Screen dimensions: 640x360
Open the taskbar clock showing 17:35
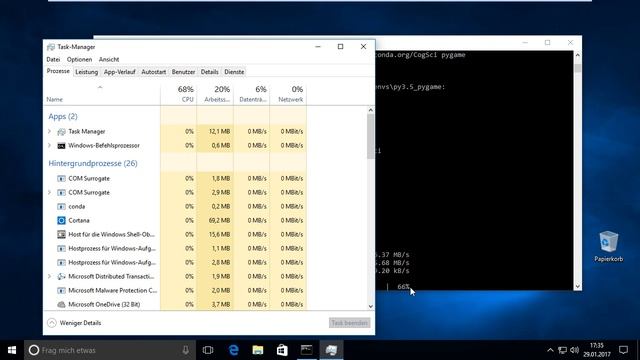597,350
